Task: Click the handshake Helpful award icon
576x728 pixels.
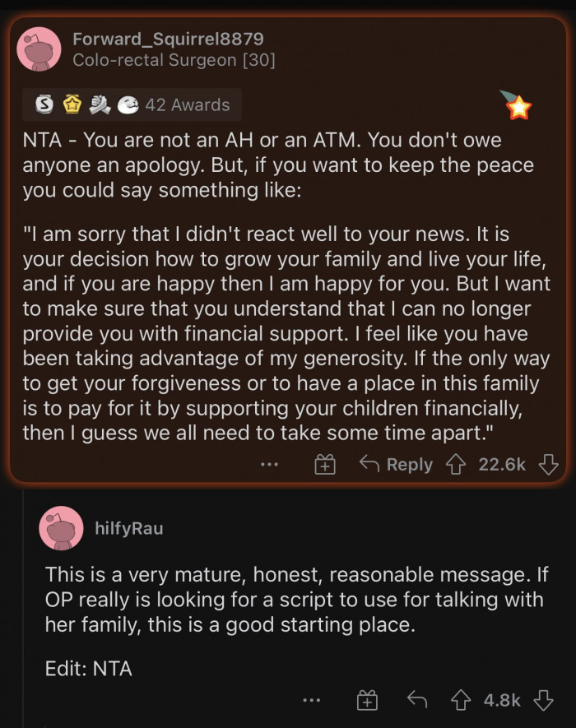Action: 99,105
